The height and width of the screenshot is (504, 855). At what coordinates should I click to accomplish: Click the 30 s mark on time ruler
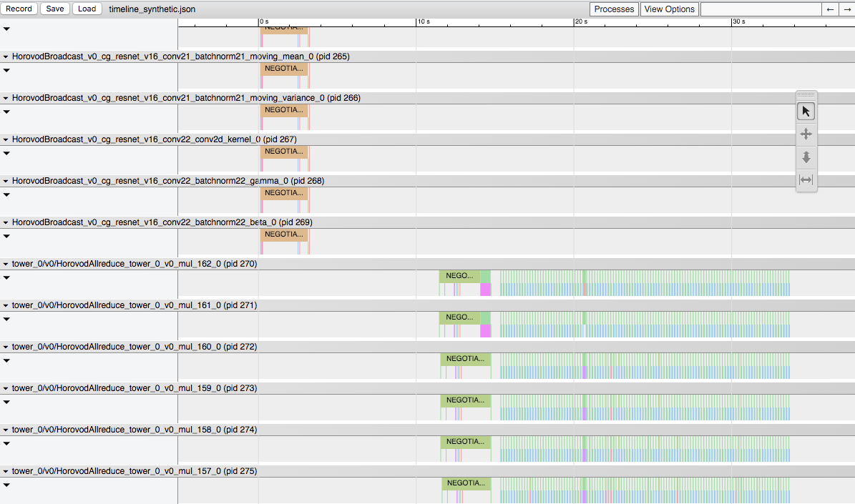(739, 21)
